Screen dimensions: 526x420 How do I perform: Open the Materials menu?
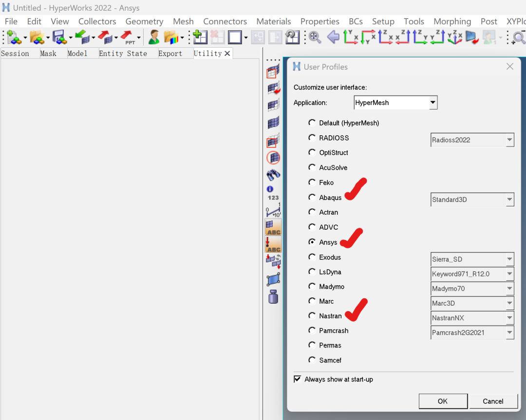(x=274, y=21)
